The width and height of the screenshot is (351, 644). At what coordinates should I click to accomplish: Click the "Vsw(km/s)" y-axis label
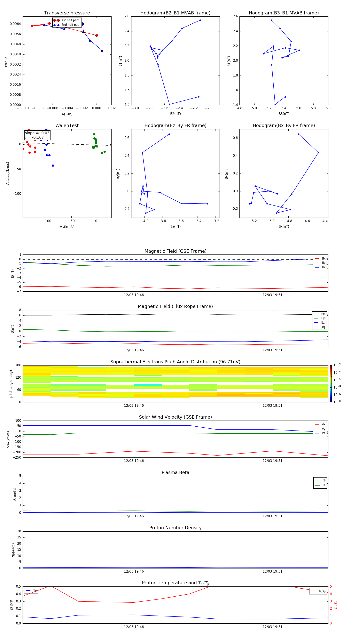click(x=8, y=439)
